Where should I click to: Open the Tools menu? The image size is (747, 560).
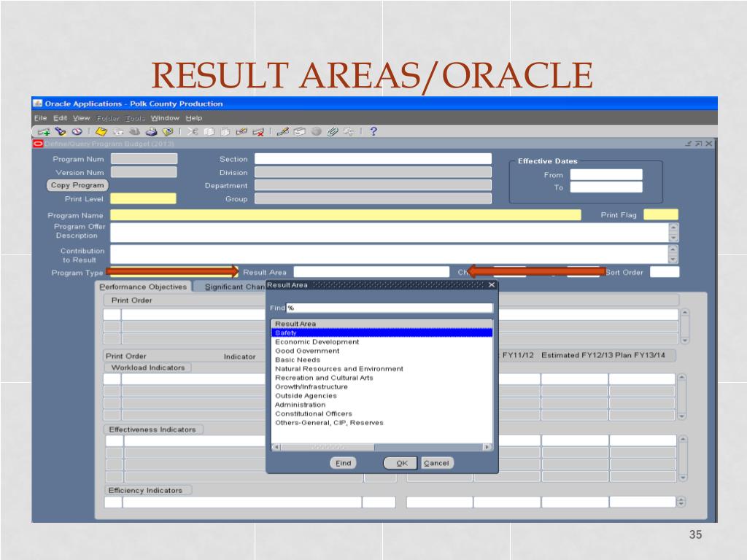coord(135,118)
